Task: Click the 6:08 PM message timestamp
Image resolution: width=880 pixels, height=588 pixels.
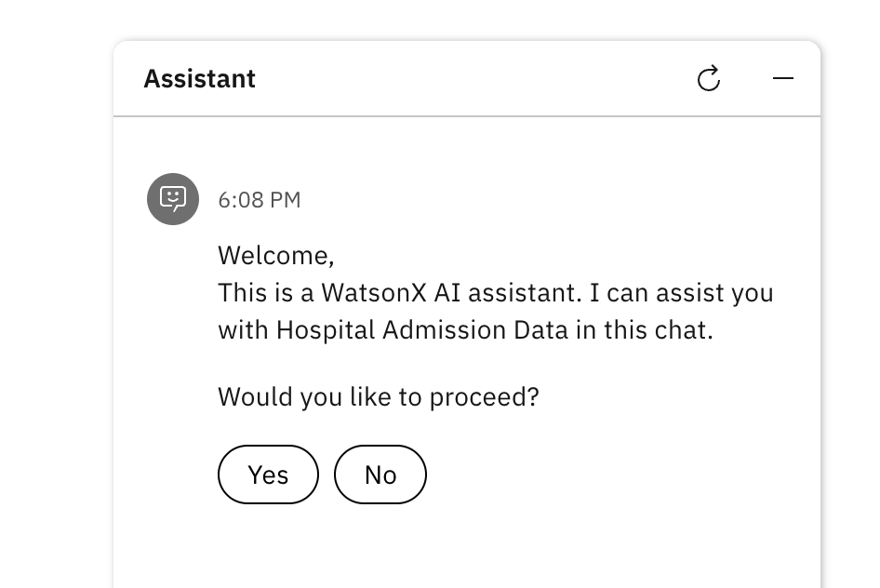Action: 260,200
